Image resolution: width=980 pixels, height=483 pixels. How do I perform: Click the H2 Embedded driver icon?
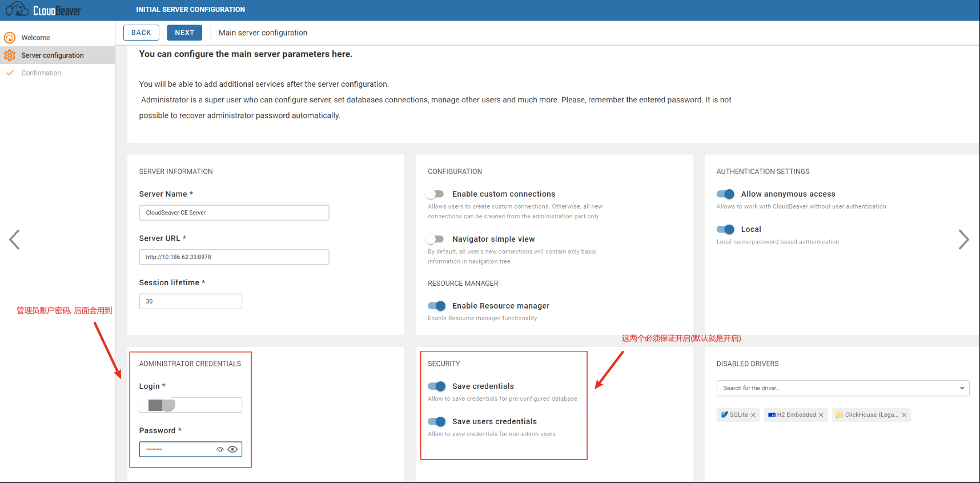[772, 415]
